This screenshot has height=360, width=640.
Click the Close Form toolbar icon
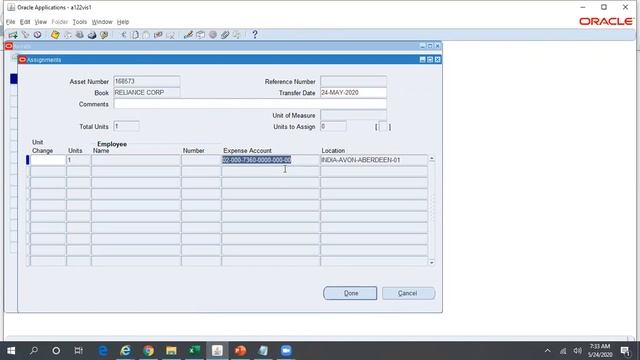coord(104,35)
